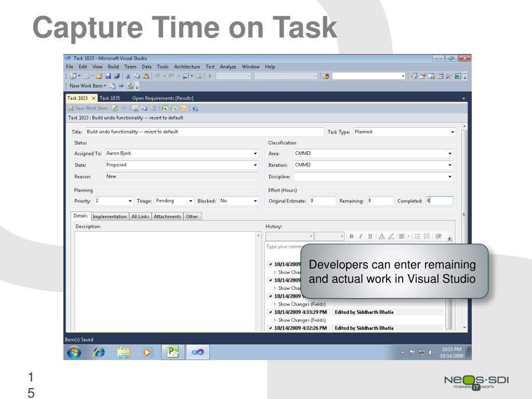Toggle Bold in the History toolbar
The image size is (532, 399).
point(352,236)
